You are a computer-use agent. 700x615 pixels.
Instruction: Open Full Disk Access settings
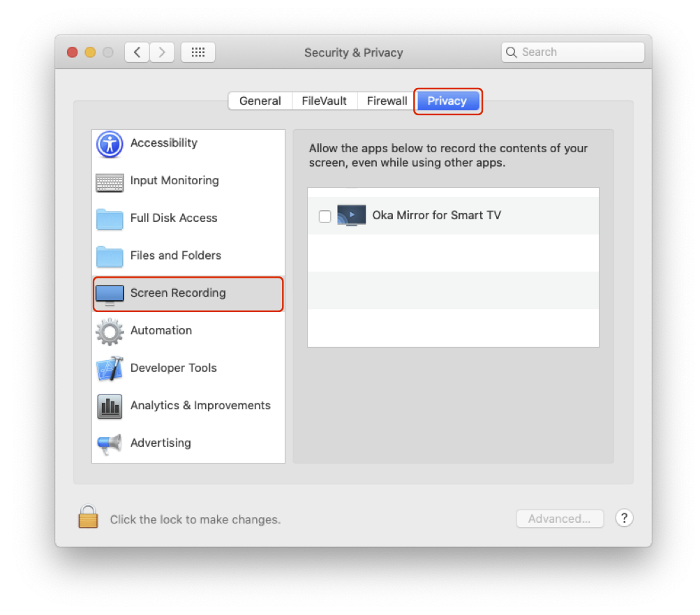tap(110, 218)
